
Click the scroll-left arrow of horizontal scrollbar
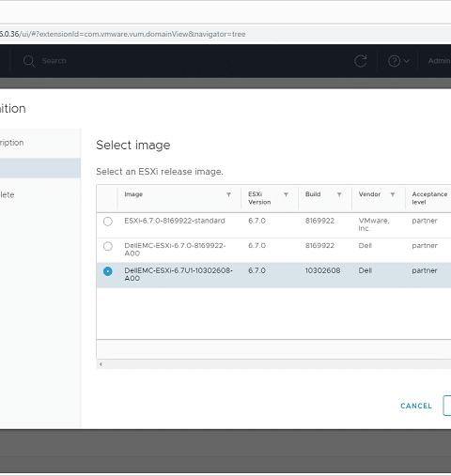pyautogui.click(x=101, y=364)
